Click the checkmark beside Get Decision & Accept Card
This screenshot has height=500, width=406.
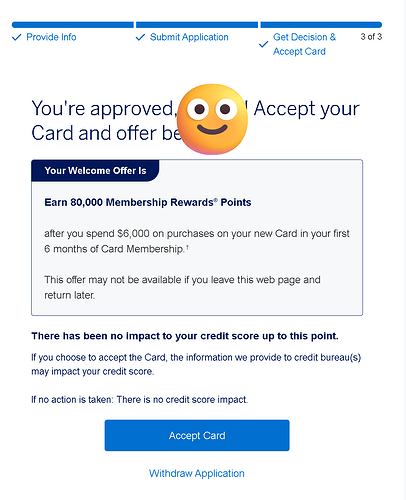(263, 44)
